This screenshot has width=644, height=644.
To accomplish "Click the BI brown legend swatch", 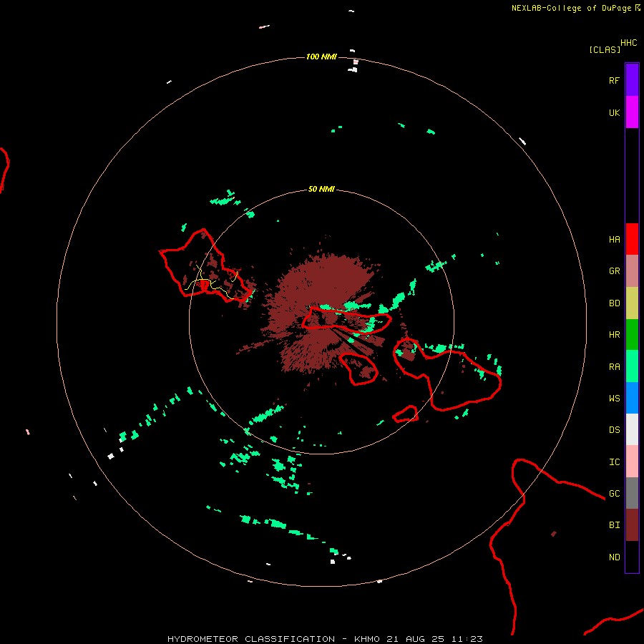I will coord(632,525).
